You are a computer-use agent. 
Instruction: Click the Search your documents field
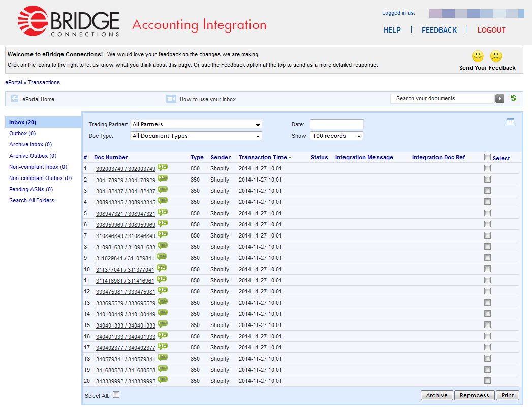pos(442,98)
